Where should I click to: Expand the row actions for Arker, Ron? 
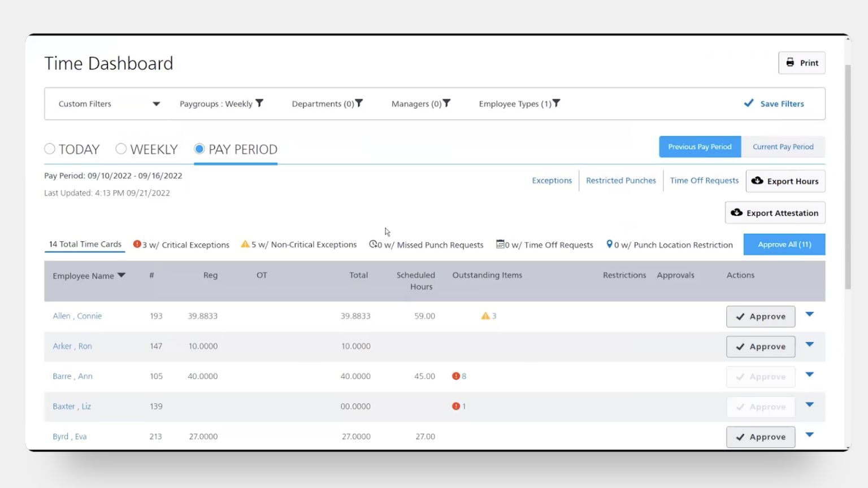pos(810,344)
